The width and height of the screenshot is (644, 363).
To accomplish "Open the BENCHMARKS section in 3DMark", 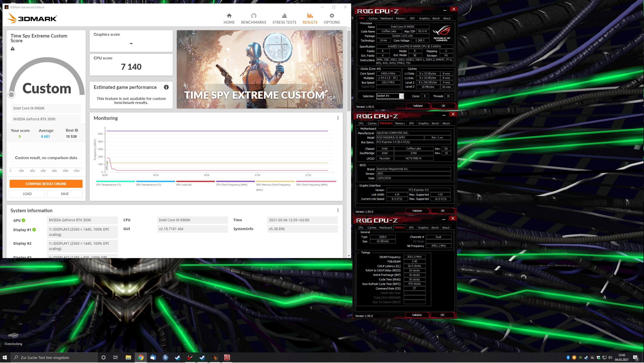I will pos(253,19).
